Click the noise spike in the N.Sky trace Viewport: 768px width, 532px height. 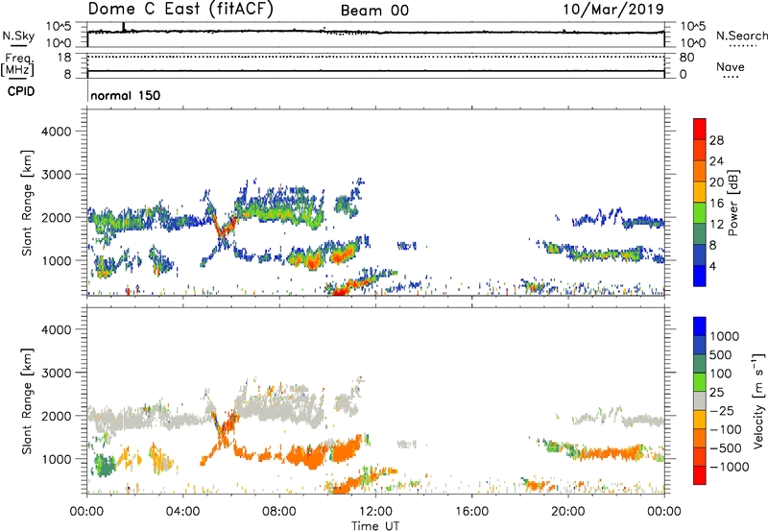[x=124, y=27]
